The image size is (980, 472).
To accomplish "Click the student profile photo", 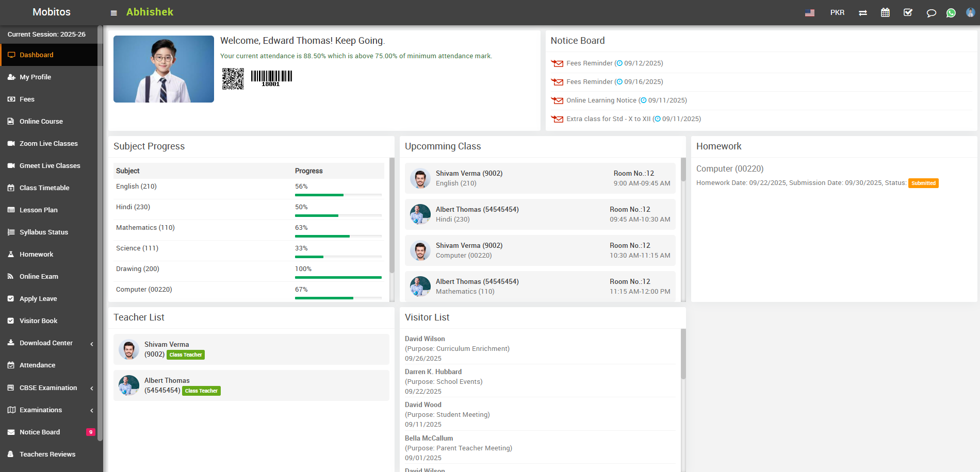I will pos(164,69).
